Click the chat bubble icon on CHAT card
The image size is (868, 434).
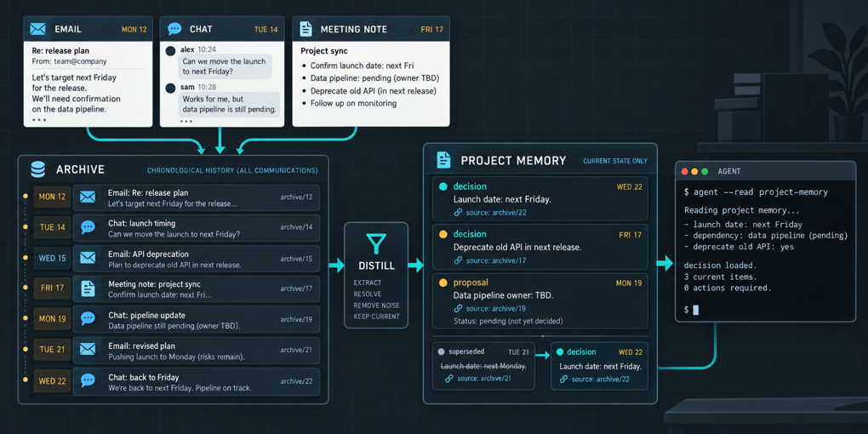click(x=174, y=29)
